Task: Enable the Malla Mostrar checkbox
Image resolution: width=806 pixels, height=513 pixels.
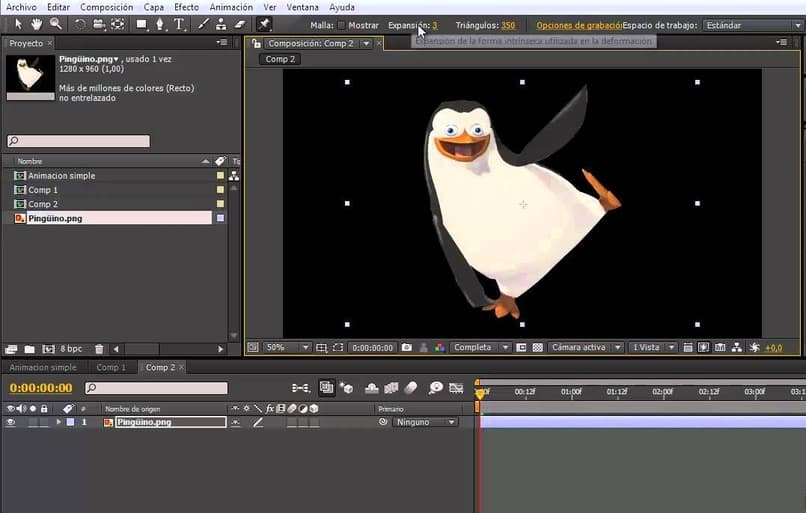Action: 341,25
